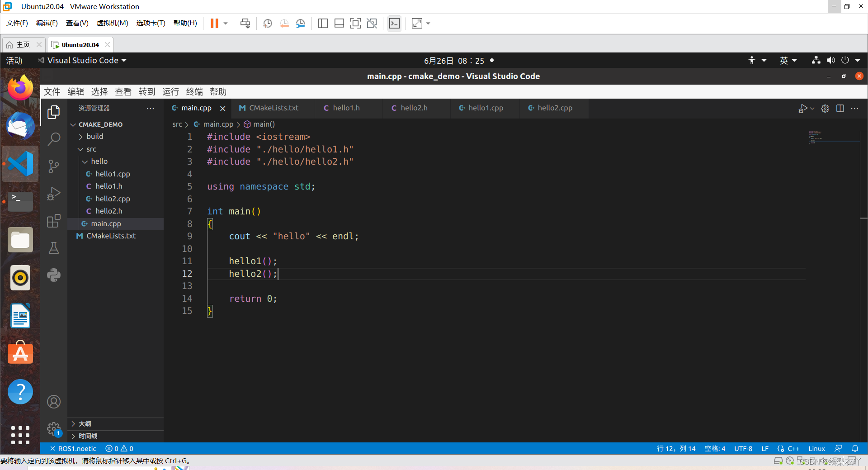This screenshot has height=470, width=868.
Task: Open Terminal from the Ubuntu dock
Action: (20, 201)
